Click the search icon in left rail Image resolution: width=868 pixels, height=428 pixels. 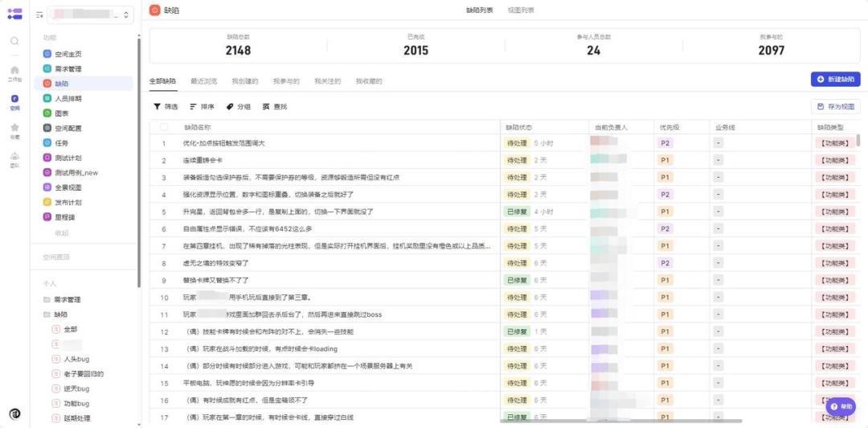14,41
